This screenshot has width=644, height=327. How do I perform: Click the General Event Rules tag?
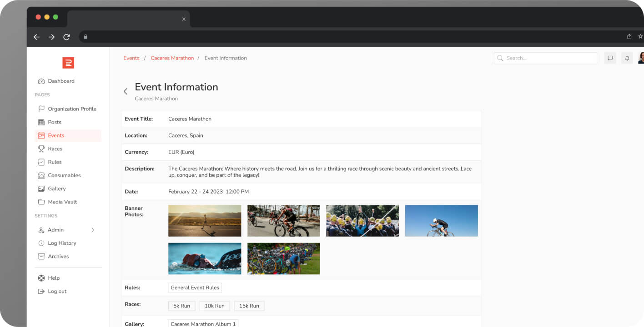195,287
